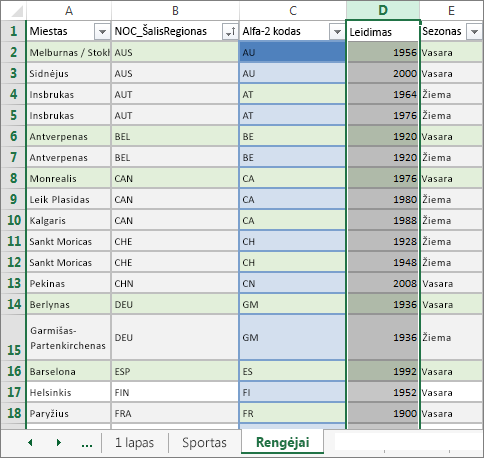Select row 18 header
This screenshot has height=458, width=484.
pos(13,413)
